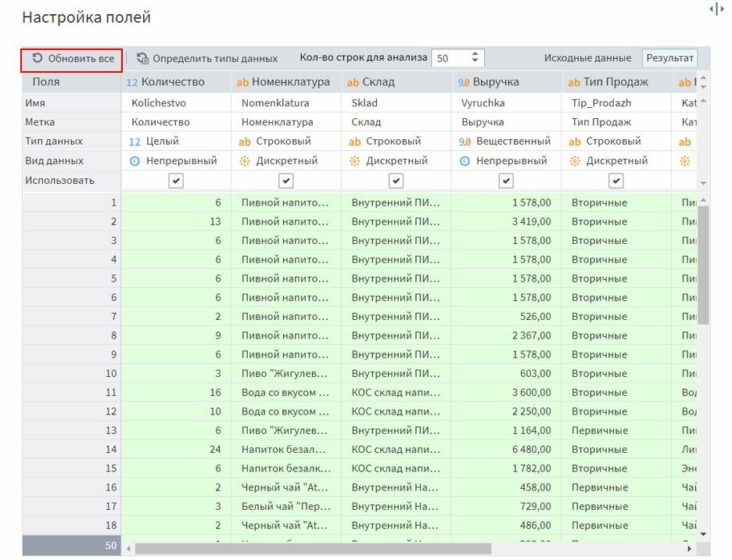The width and height of the screenshot is (732, 560).
Task: Open data type Вещественный for Выручка
Action: click(x=507, y=141)
